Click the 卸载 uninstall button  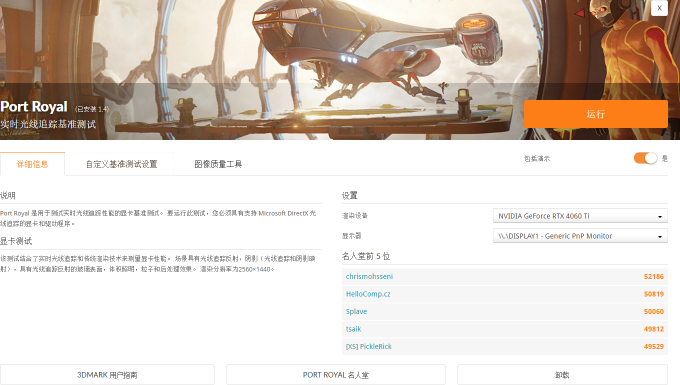(x=562, y=375)
